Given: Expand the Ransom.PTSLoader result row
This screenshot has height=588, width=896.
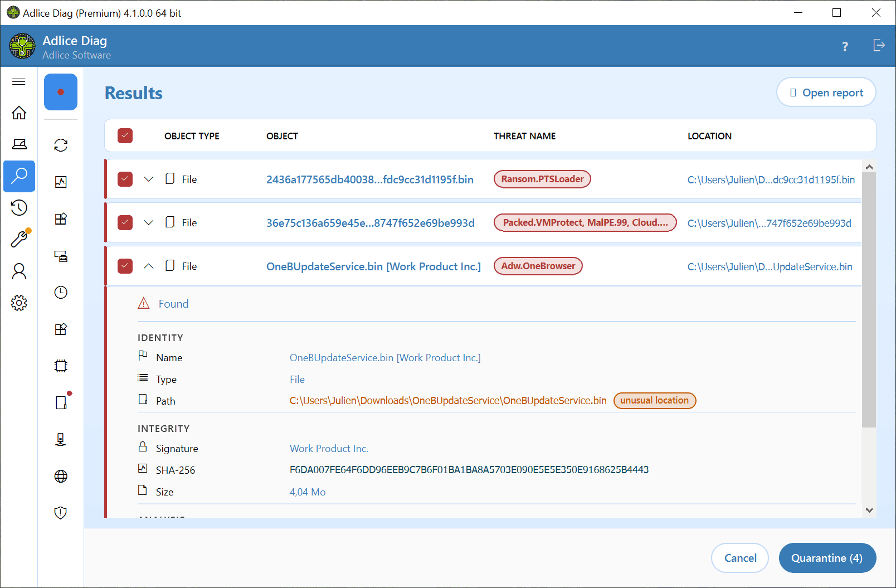Looking at the screenshot, I should click(149, 179).
